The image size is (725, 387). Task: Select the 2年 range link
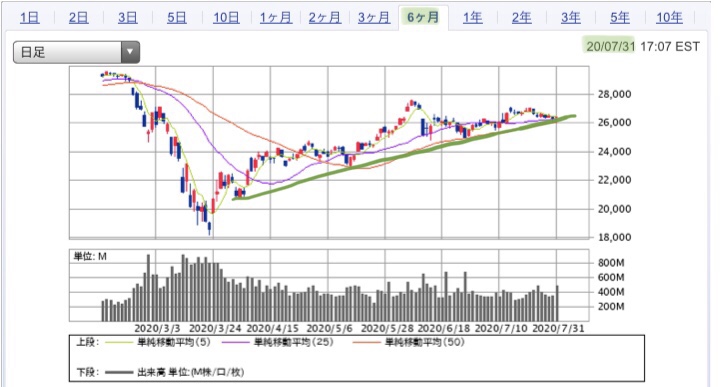[x=522, y=18]
